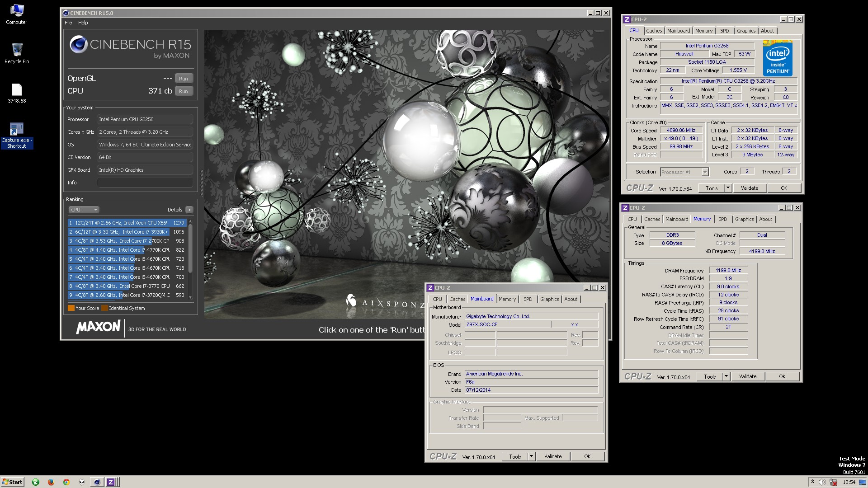Open Graphics tab in CPU-Z Mainboard window
The width and height of the screenshot is (868, 488).
click(549, 299)
